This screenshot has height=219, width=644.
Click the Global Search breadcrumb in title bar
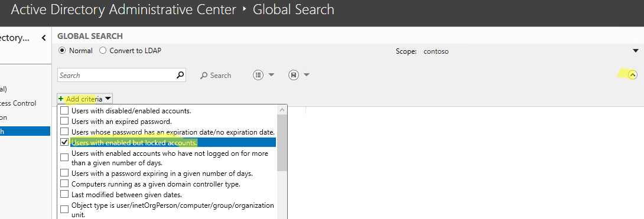point(293,9)
